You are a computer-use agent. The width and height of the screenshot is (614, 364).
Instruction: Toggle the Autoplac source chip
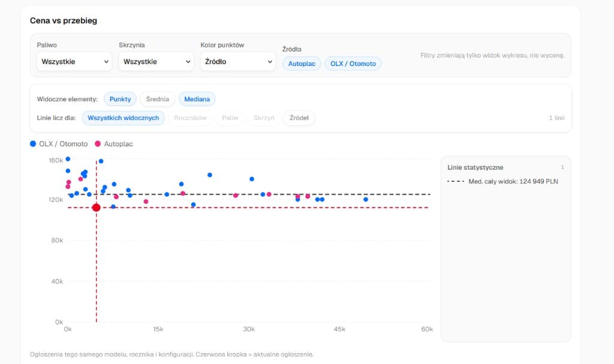coord(302,64)
